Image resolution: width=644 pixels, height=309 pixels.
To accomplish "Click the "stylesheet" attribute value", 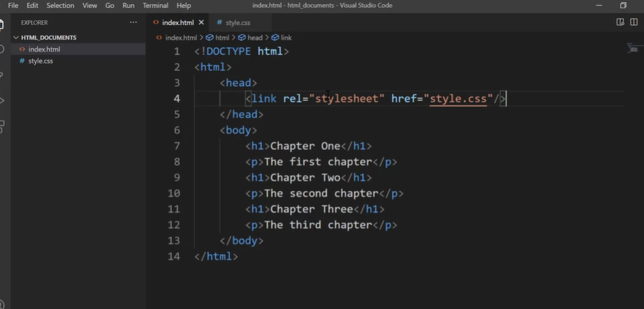I will (x=346, y=99).
